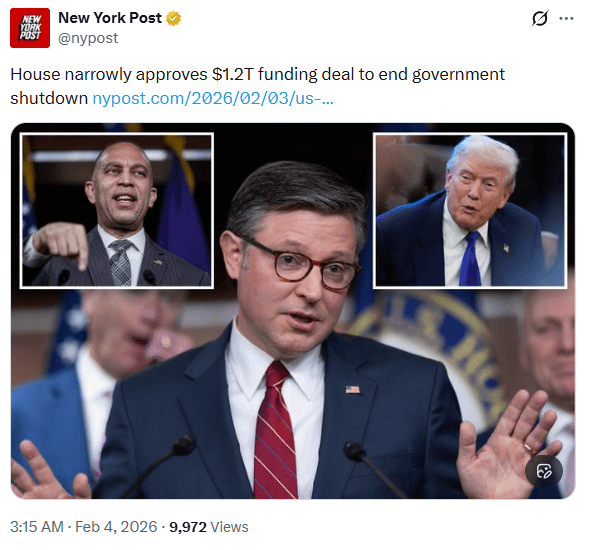Click raised hand with ring in photo

click(x=508, y=445)
